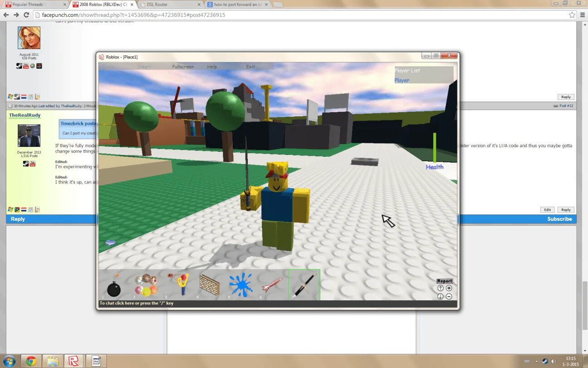The width and height of the screenshot is (588, 368).
Task: Click the clock icon beside '30 Minutes Ago'
Action: click(x=10, y=106)
